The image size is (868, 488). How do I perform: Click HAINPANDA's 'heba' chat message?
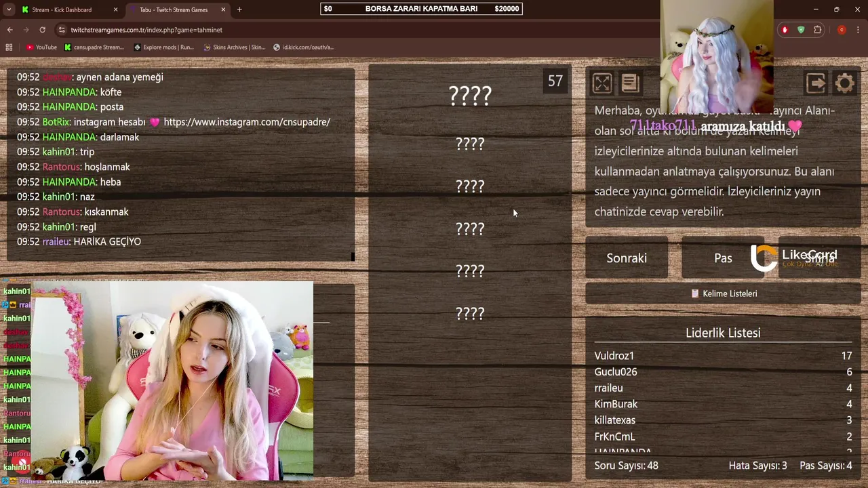110,182
